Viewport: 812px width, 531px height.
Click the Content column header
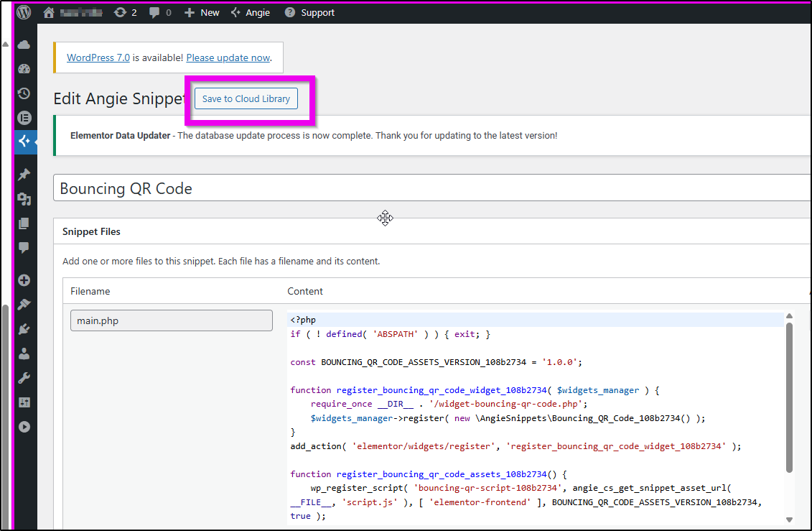[x=305, y=291]
